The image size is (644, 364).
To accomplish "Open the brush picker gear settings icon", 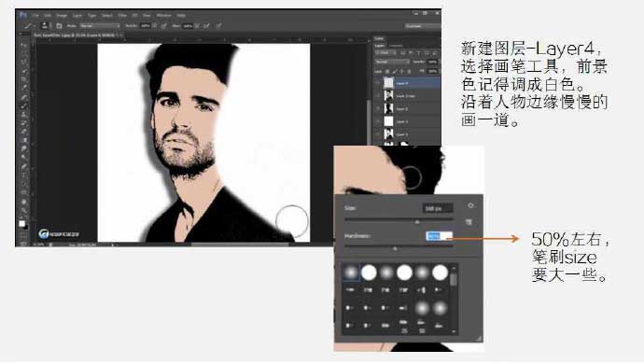I will [x=470, y=205].
